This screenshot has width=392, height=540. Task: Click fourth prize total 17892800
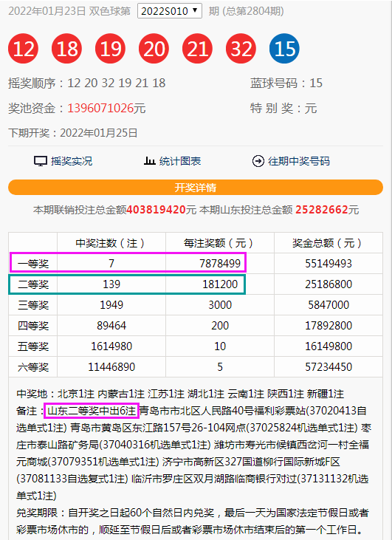(329, 326)
